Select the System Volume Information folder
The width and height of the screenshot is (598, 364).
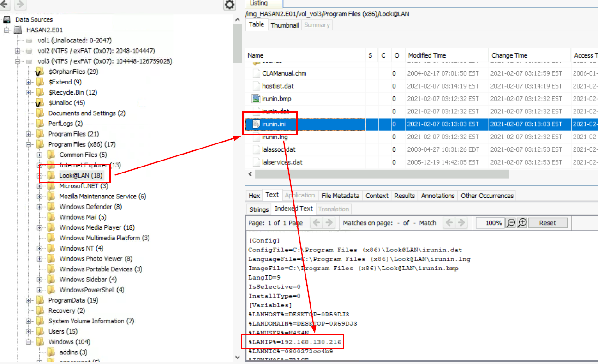(x=91, y=321)
